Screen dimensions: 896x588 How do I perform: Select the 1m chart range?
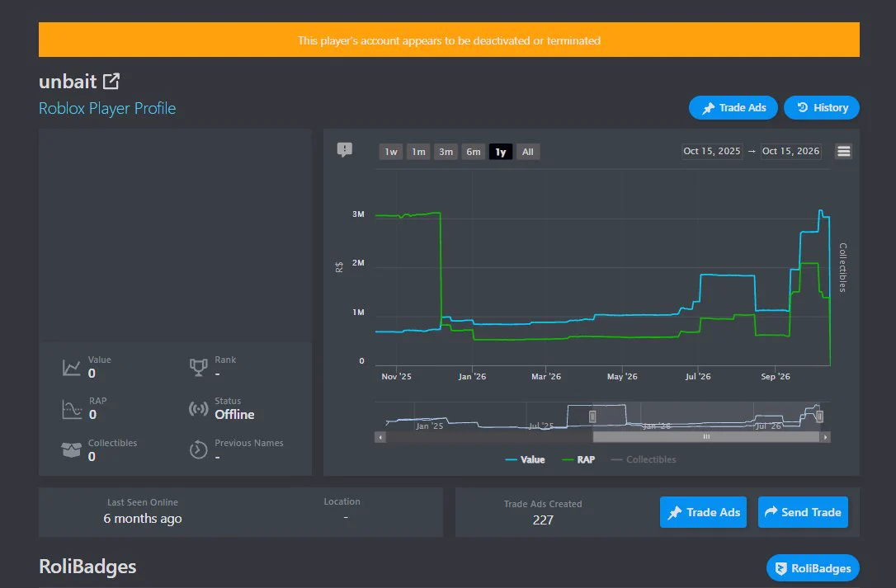pyautogui.click(x=419, y=152)
